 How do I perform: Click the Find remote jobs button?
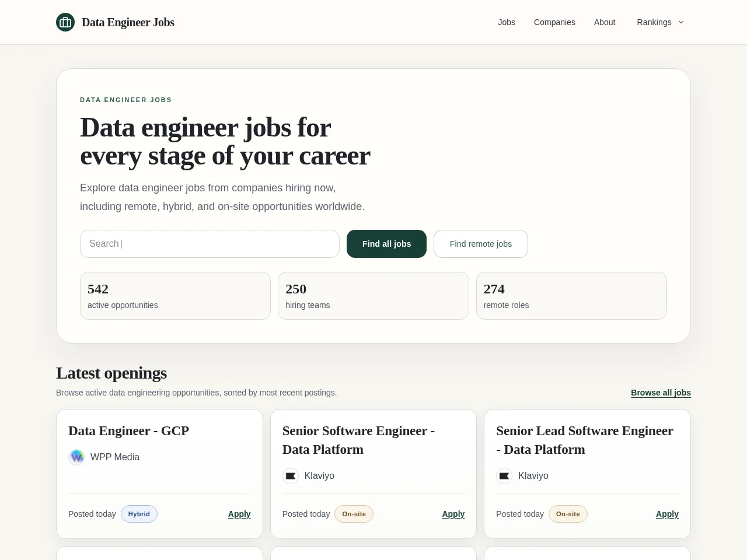(481, 244)
